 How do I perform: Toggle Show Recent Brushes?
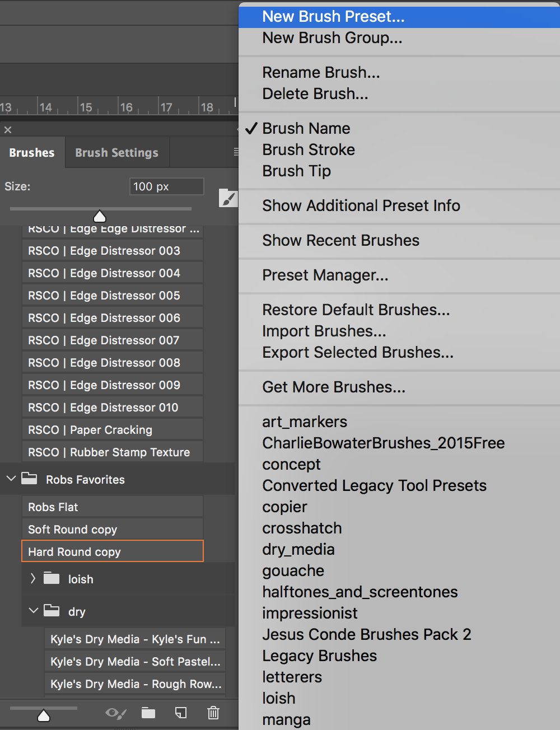click(399, 241)
